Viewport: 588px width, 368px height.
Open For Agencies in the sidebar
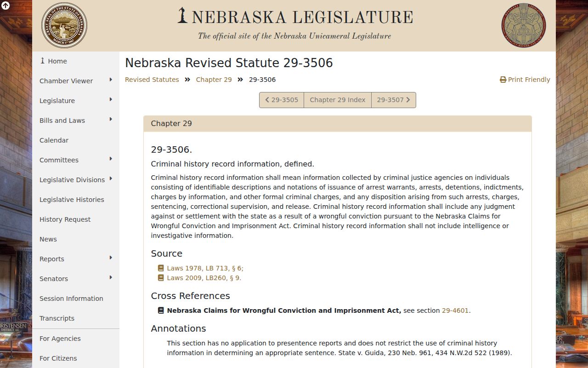76,339
